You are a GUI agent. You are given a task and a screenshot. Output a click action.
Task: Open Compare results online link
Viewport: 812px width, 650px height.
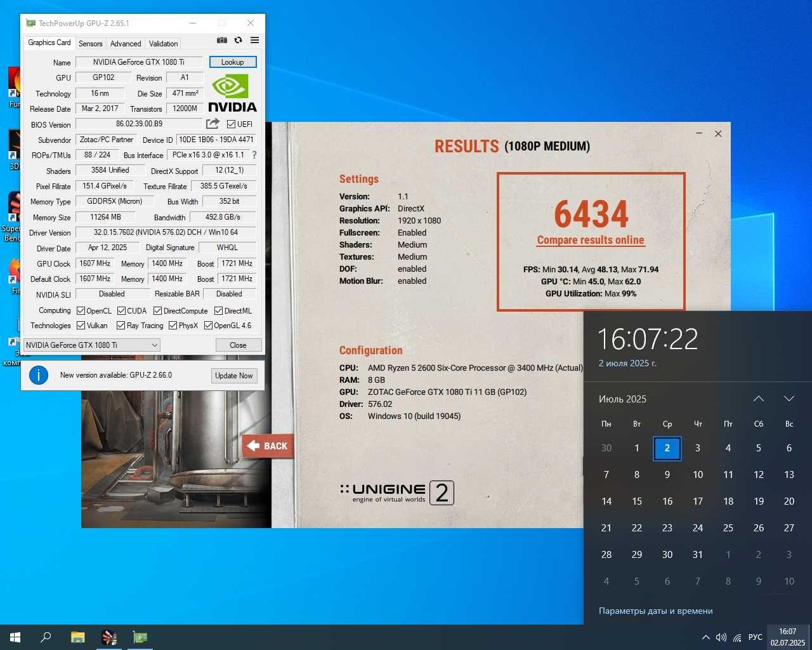tap(591, 240)
